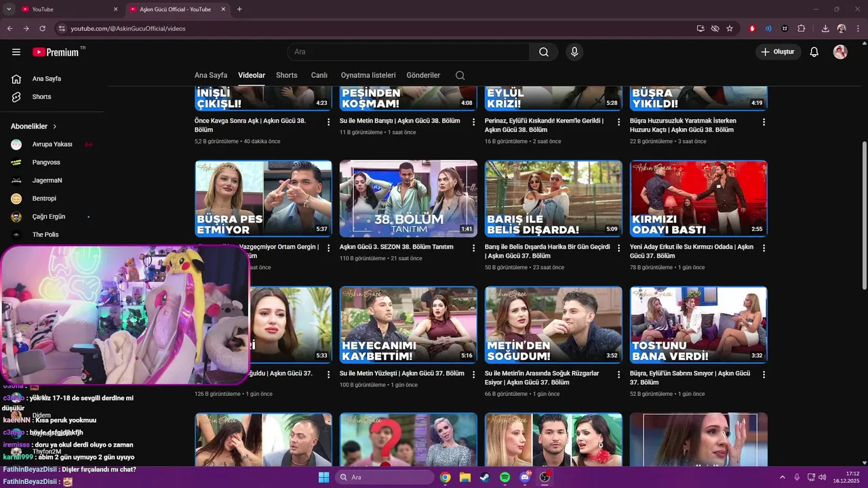Click the search magnifier button
The width and height of the screenshot is (868, 488).
[x=544, y=52]
